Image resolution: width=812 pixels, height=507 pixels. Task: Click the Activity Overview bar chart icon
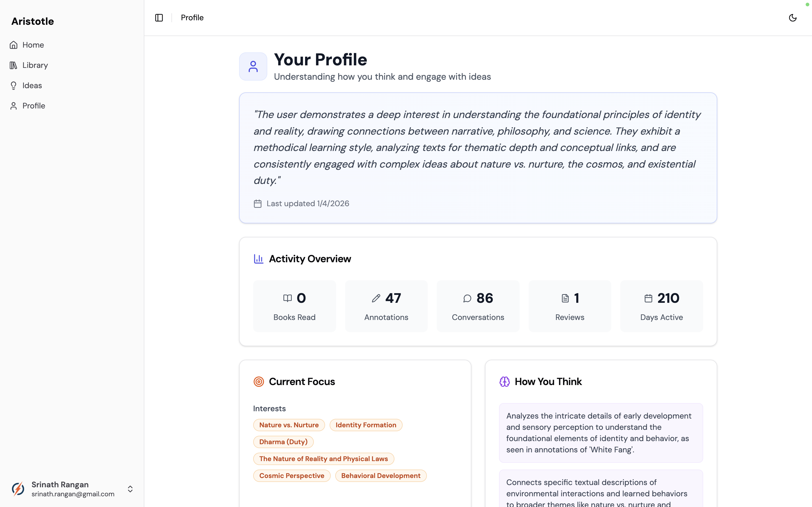pos(258,259)
